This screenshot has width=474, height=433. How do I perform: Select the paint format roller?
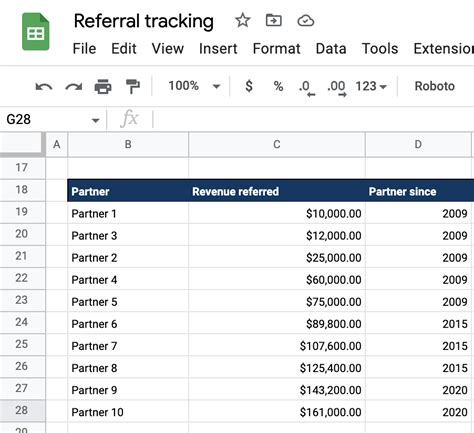point(133,87)
